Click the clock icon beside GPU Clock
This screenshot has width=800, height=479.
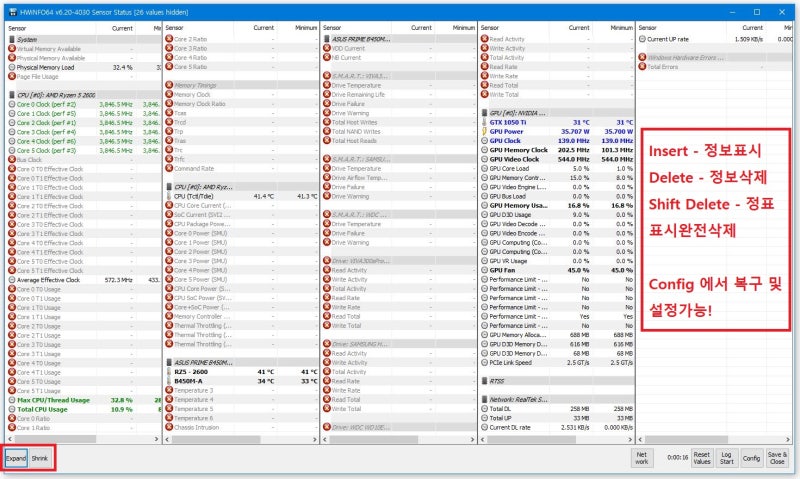tap(484, 141)
